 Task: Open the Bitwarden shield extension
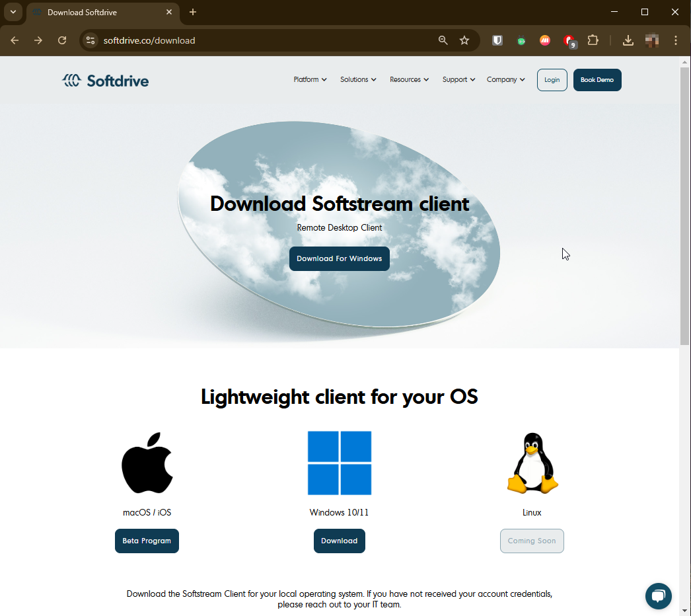pyautogui.click(x=497, y=40)
